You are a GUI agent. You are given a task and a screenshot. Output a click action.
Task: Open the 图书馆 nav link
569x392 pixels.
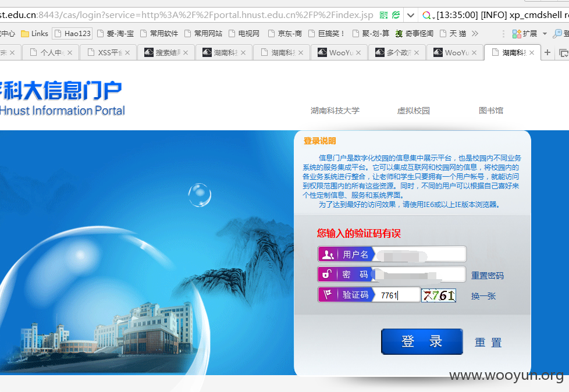[491, 111]
